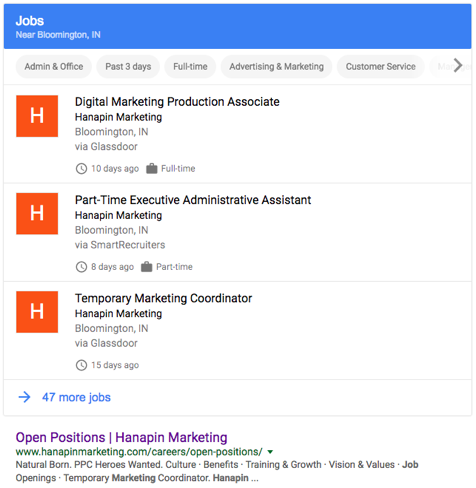Image resolution: width=476 pixels, height=488 pixels.
Task: Click the Part-time label on the second job
Action: (x=174, y=267)
